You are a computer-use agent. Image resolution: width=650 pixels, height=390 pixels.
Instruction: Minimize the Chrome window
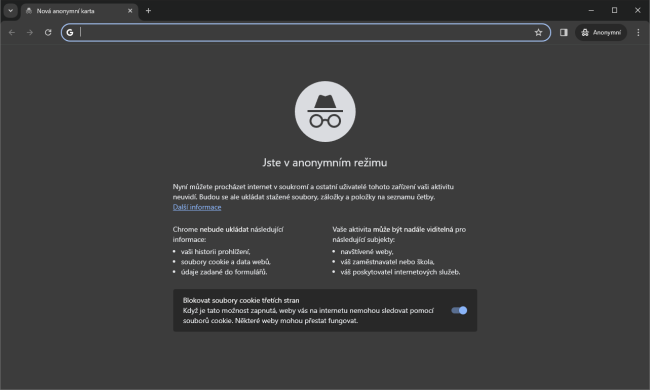pos(591,10)
